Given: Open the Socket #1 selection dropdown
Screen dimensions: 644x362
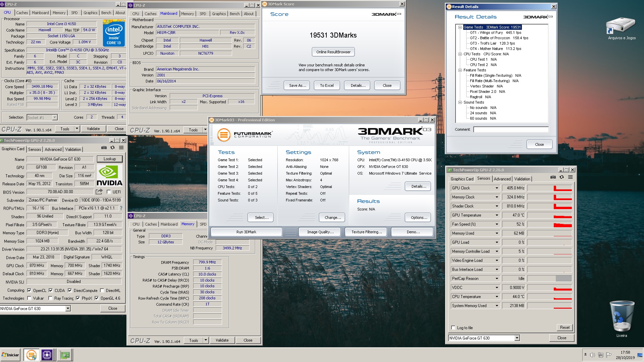Looking at the screenshot, I should [x=55, y=117].
